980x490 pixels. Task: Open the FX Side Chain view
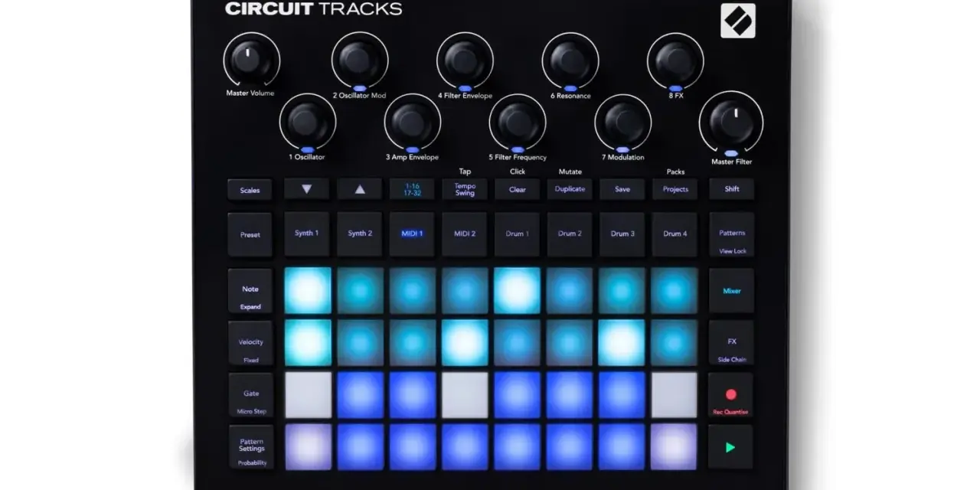point(732,343)
